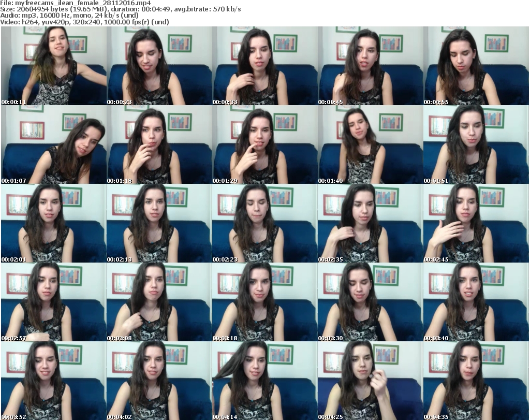Choose the thumbnail timestamped 00:00:55
The width and height of the screenshot is (530, 420).
tap(476, 66)
